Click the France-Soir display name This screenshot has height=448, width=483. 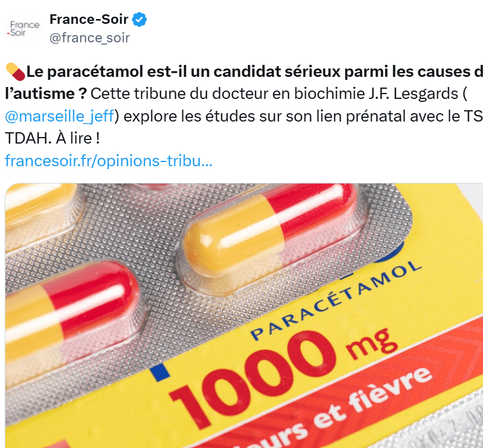(89, 20)
